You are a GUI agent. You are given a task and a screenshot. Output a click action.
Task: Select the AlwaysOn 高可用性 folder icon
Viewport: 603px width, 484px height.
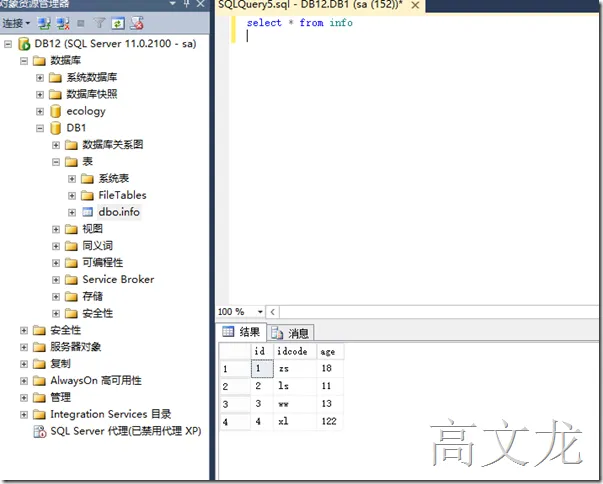point(39,381)
